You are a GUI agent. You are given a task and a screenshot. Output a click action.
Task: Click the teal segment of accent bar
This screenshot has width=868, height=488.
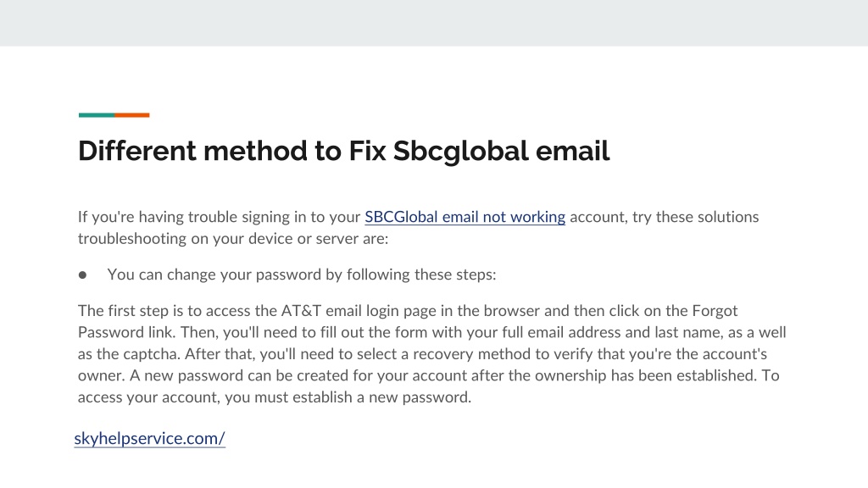97,115
